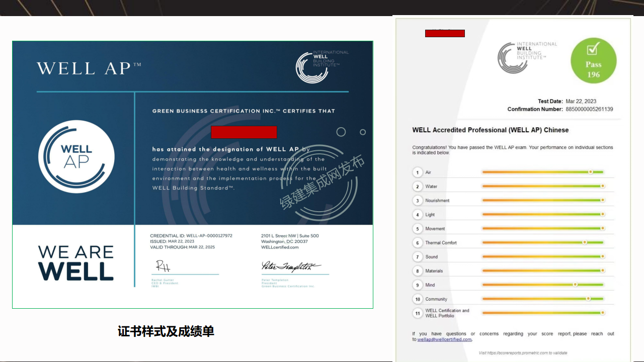Click the "Materials" section label
Image resolution: width=644 pixels, height=362 pixels.
[x=434, y=271]
